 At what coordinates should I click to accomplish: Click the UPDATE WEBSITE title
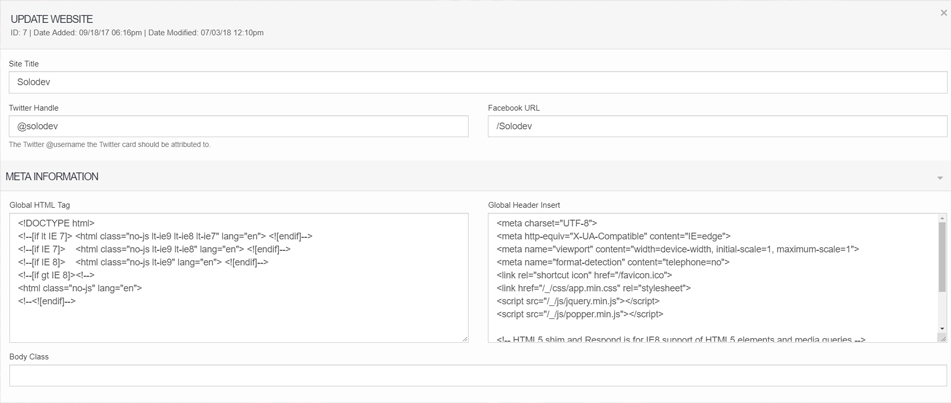coord(52,19)
